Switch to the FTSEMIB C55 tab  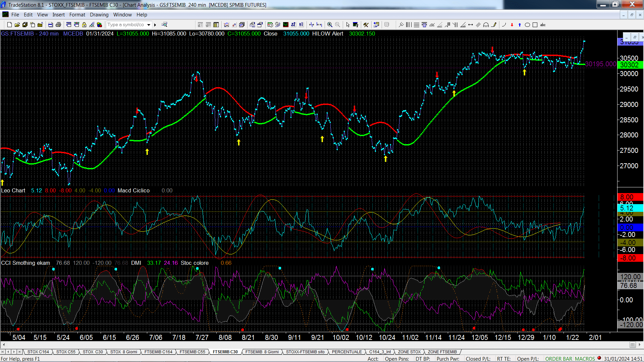[192, 352]
